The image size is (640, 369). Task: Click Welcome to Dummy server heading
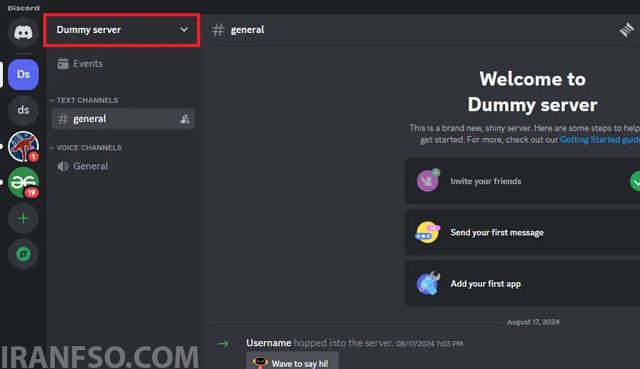point(532,92)
